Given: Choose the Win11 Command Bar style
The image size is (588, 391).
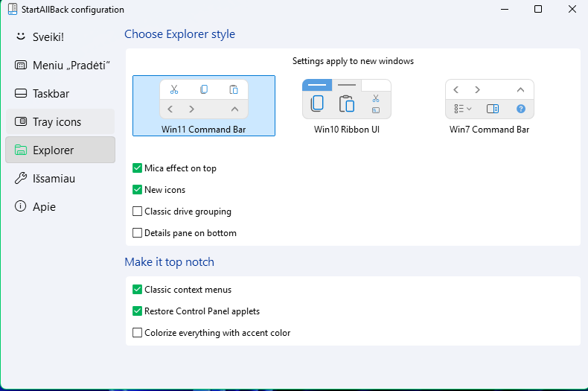Looking at the screenshot, I should pyautogui.click(x=204, y=106).
